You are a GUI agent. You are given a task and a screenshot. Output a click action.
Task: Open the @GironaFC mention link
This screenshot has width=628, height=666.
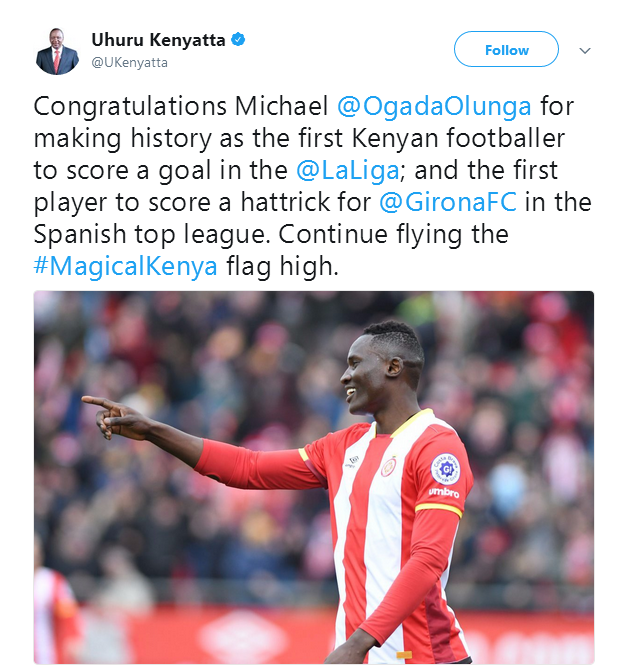[448, 202]
